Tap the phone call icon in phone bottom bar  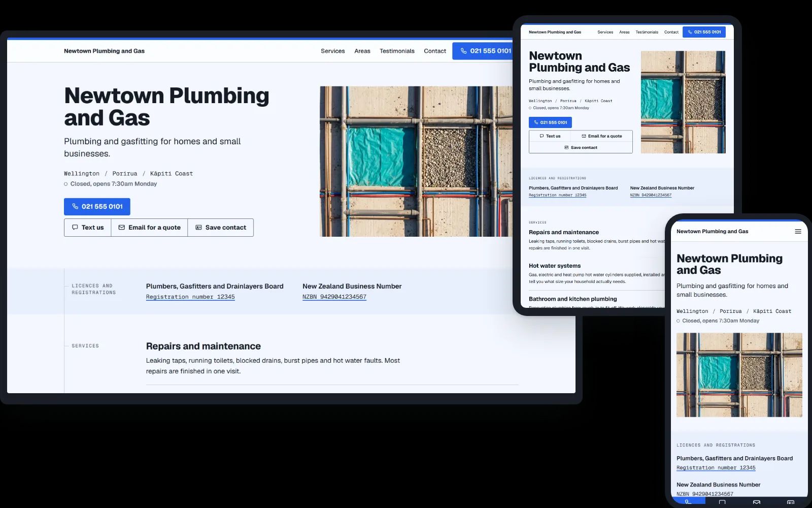(x=688, y=502)
